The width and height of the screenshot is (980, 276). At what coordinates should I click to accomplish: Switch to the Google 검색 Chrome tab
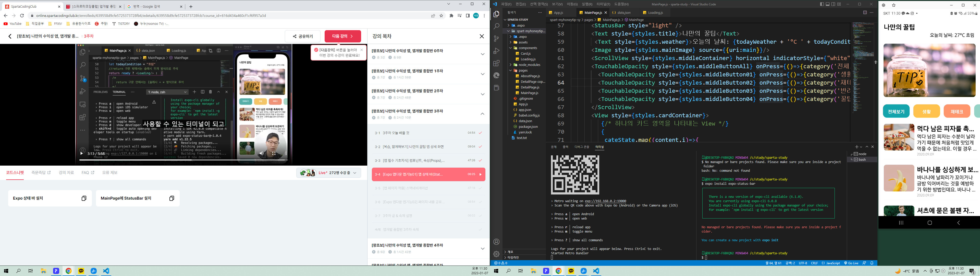155,6
